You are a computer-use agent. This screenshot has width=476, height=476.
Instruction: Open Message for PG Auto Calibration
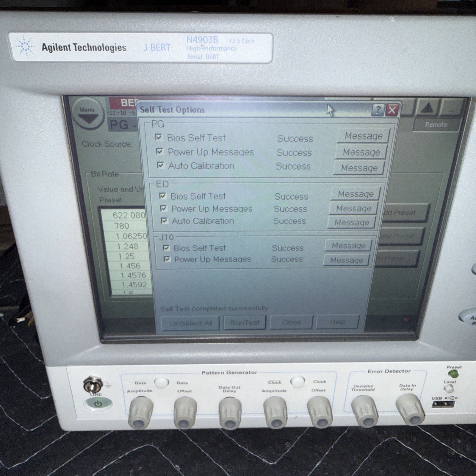coord(359,168)
